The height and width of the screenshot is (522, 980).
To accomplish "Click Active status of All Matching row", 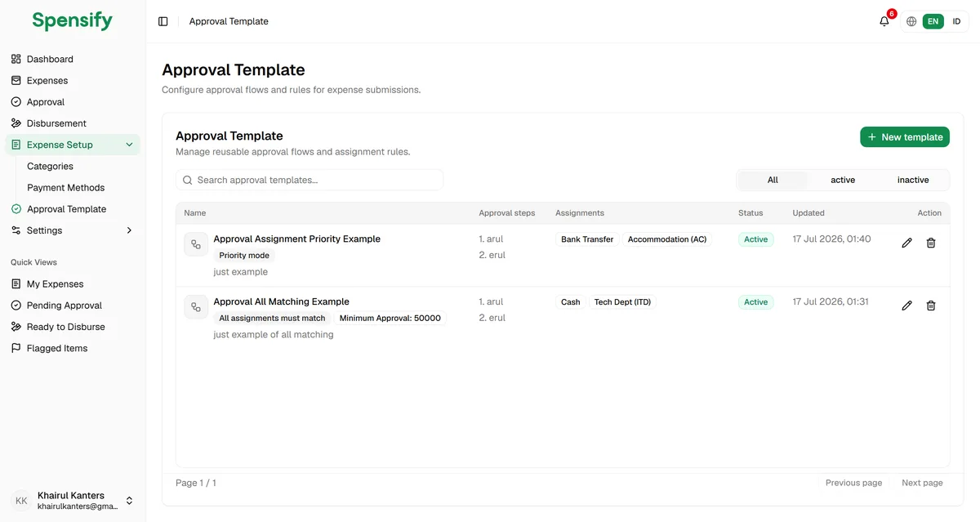I will click(x=755, y=302).
